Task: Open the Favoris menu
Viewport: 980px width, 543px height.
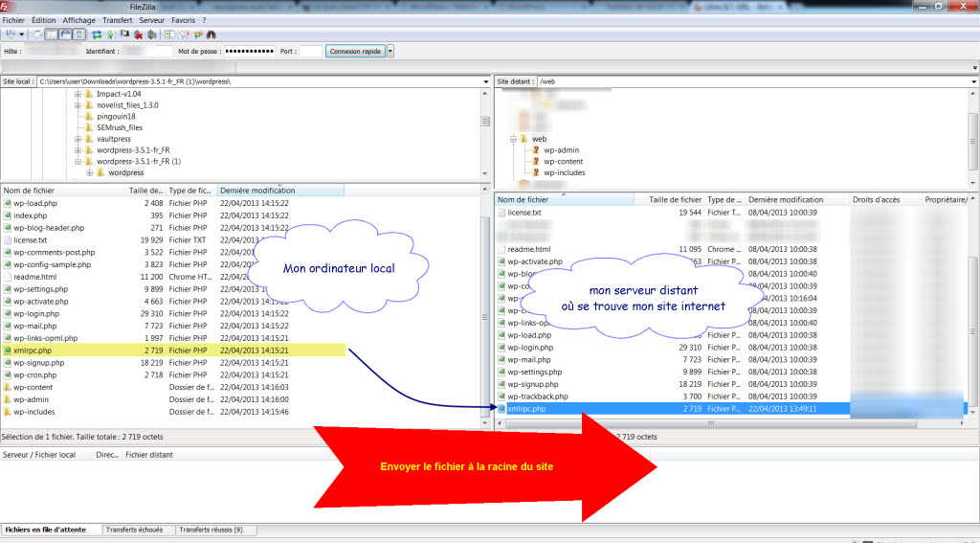Action: [183, 21]
